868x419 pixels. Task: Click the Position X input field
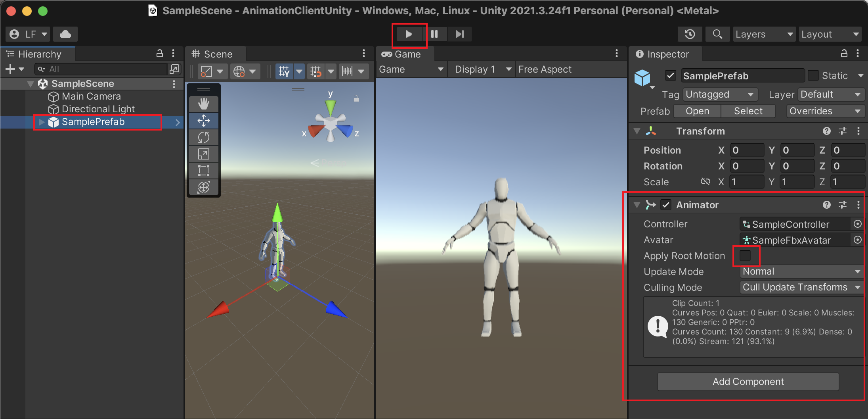(x=746, y=150)
